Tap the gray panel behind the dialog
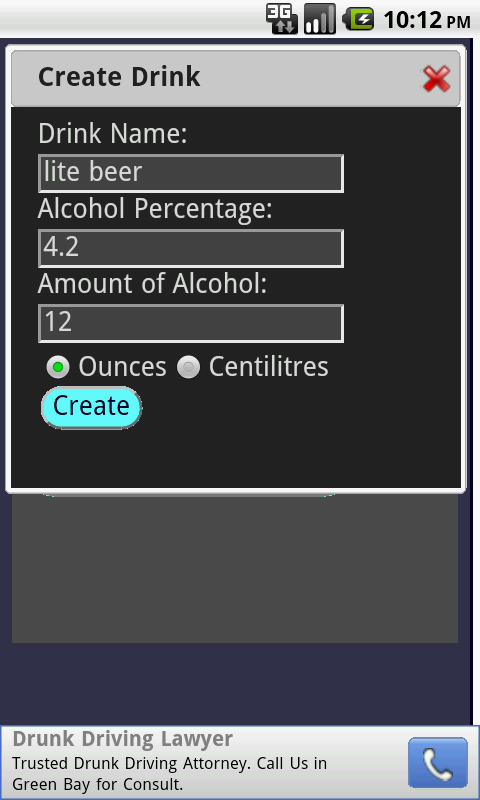 point(235,569)
